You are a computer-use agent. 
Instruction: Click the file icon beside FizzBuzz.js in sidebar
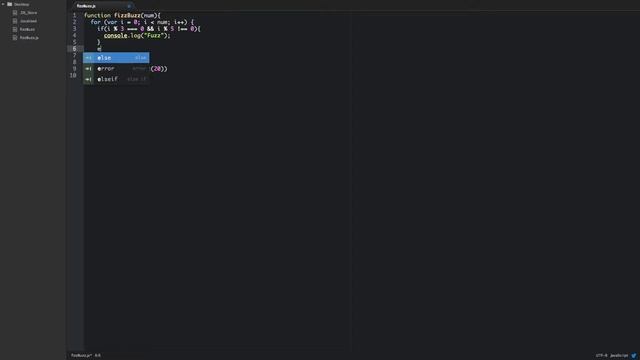click(x=15, y=38)
